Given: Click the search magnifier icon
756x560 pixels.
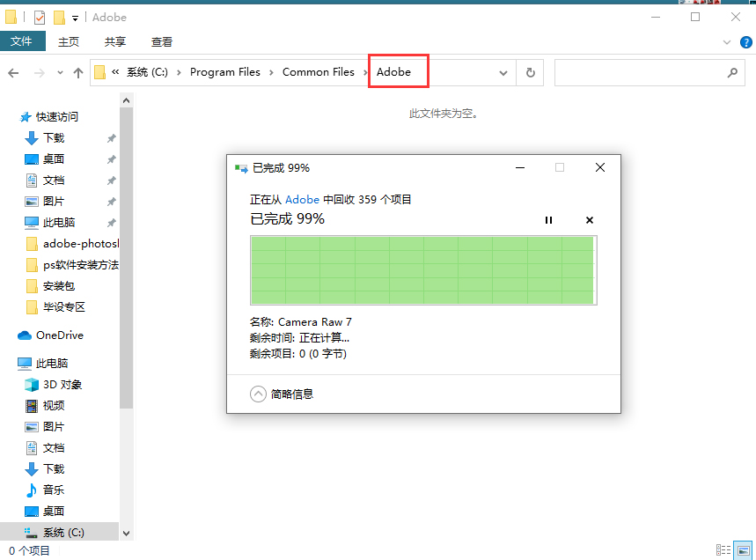Looking at the screenshot, I should click(732, 73).
